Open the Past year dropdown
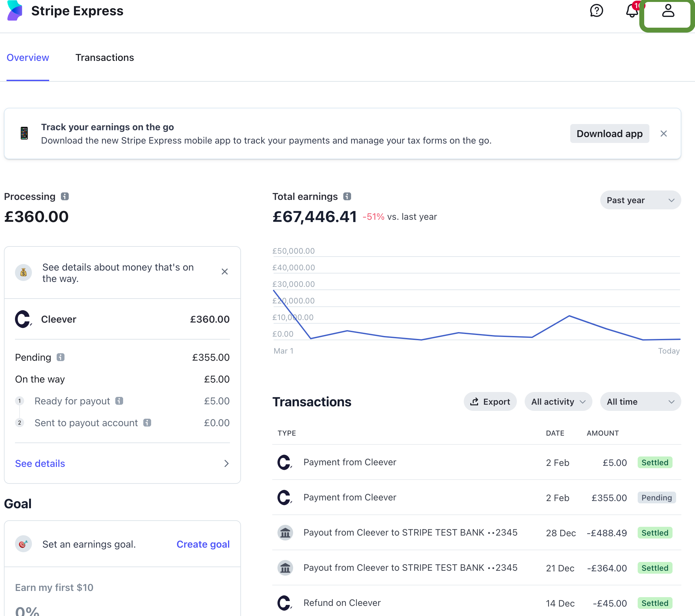The image size is (695, 616). (x=640, y=200)
